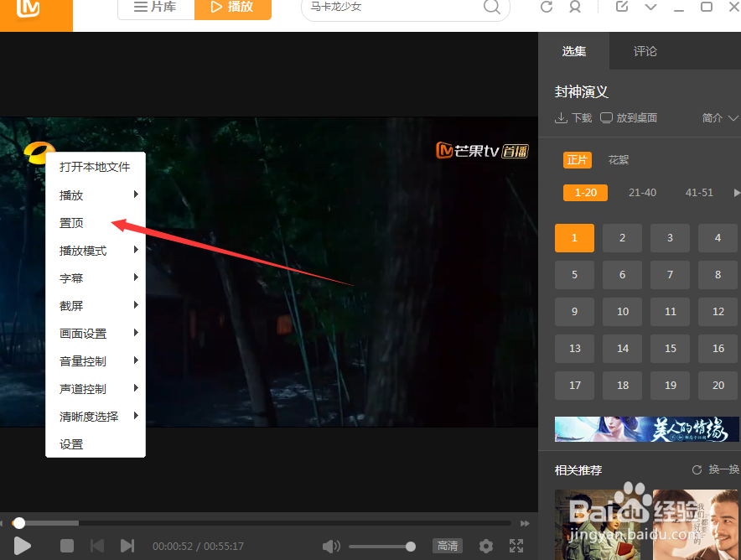The image size is (741, 560).
Task: Switch to the 播放 playback tab
Action: coord(232,7)
